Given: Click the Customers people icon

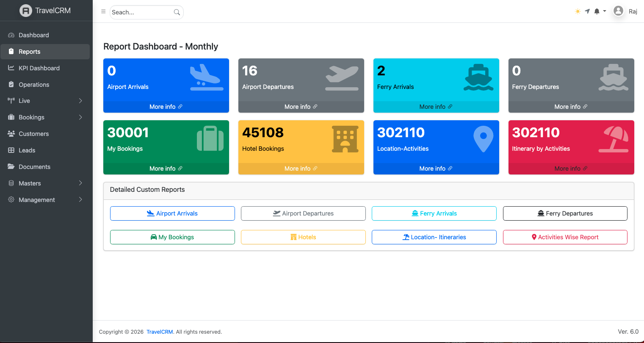Looking at the screenshot, I should pos(11,133).
